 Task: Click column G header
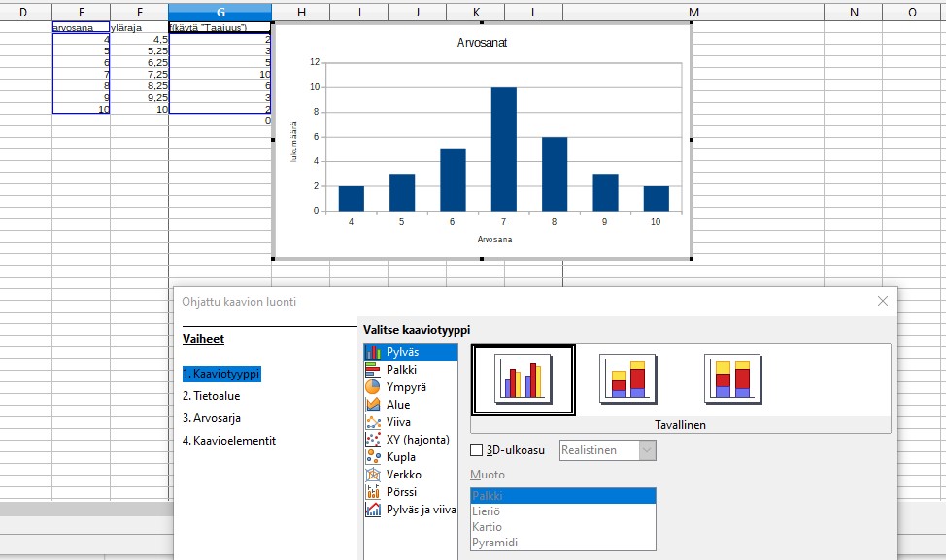[x=220, y=12]
